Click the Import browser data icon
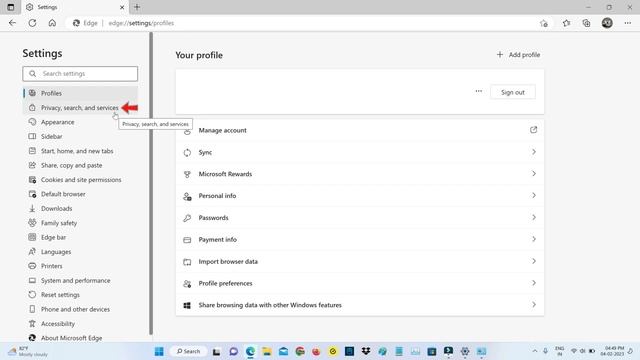 point(187,262)
